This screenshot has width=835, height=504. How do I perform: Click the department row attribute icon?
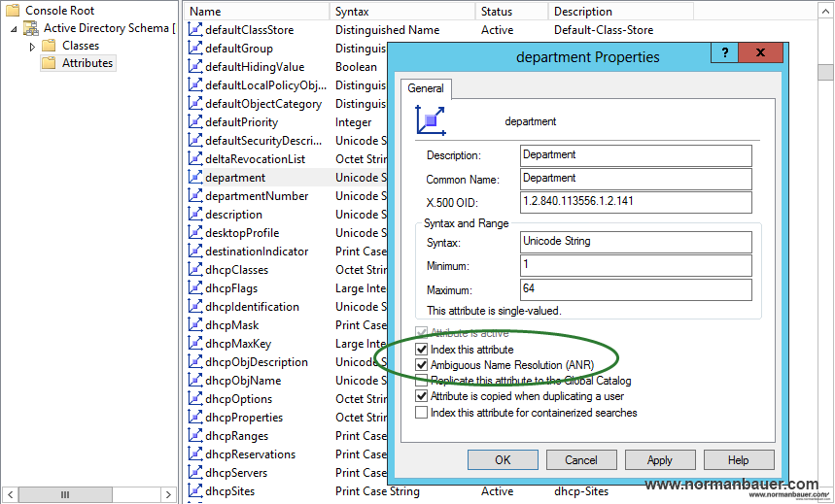(x=195, y=177)
